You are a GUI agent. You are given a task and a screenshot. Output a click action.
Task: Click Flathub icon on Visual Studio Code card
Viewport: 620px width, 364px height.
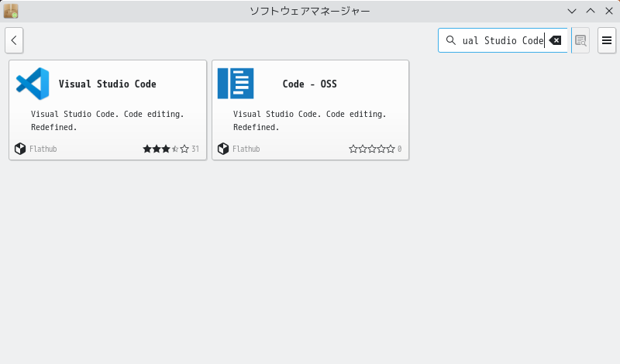pos(20,149)
